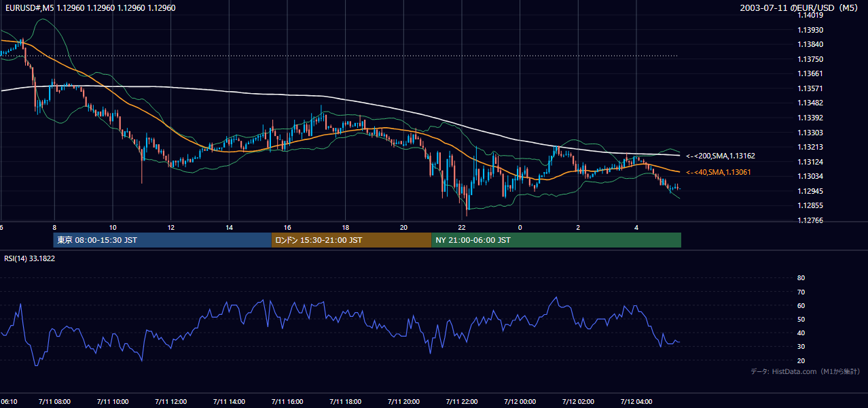This screenshot has width=868, height=408.
Task: Click price level 1.13303 on the price axis
Action: [810, 133]
